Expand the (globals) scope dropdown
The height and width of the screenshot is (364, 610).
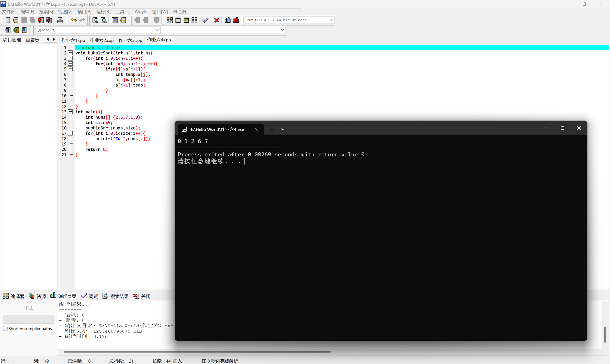tap(157, 30)
